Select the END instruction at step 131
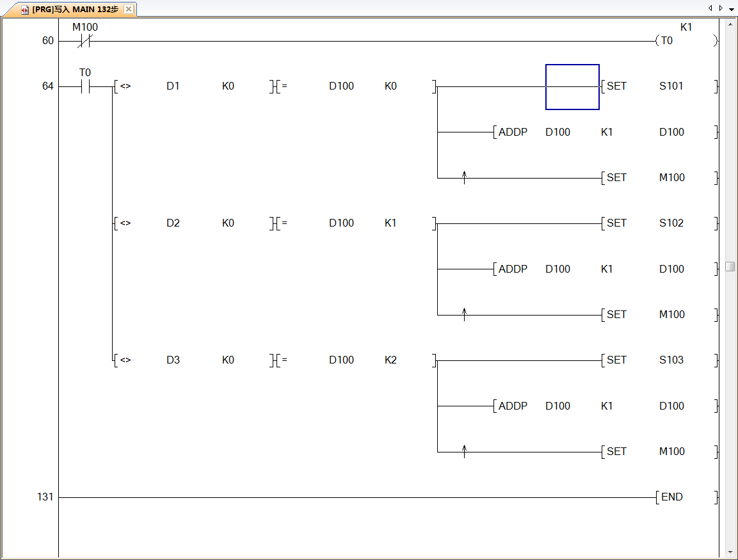 671,497
